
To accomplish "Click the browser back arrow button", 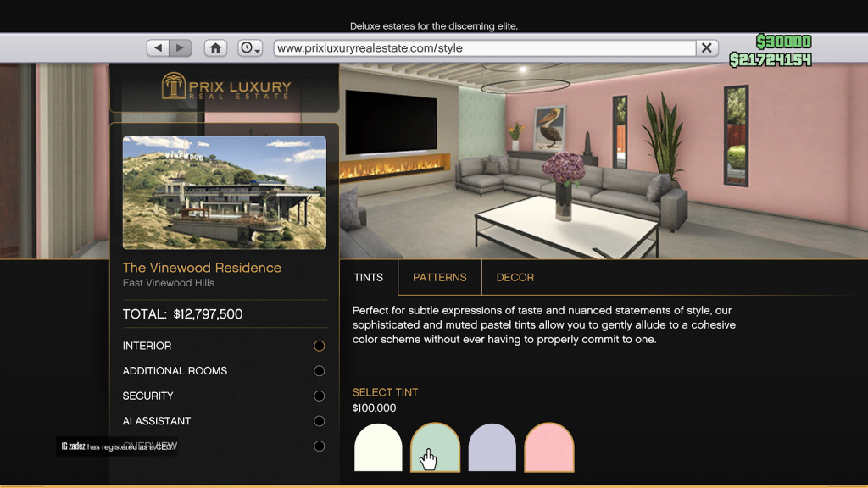I will (x=158, y=48).
